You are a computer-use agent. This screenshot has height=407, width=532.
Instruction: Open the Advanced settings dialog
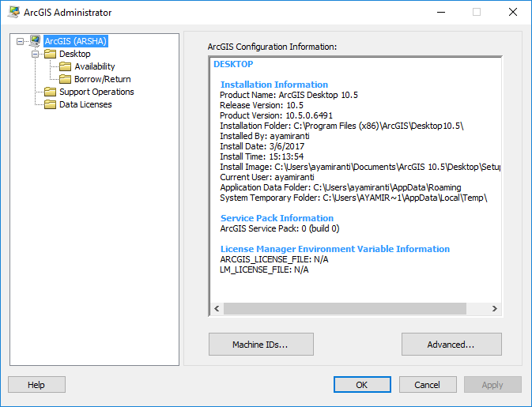(x=451, y=345)
